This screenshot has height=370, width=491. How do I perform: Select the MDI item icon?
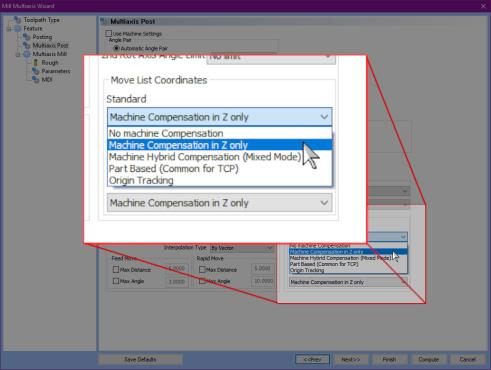pos(36,80)
